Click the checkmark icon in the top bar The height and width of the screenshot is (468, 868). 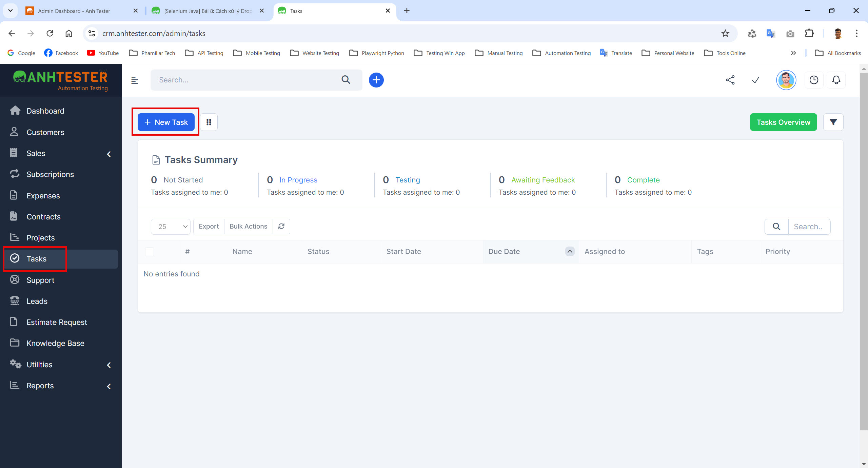pos(755,80)
